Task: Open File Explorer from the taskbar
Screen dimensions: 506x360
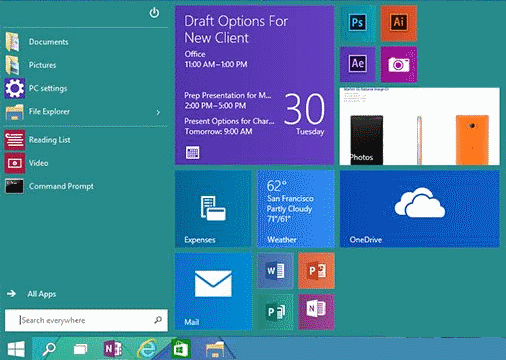Action: pyautogui.click(x=215, y=350)
